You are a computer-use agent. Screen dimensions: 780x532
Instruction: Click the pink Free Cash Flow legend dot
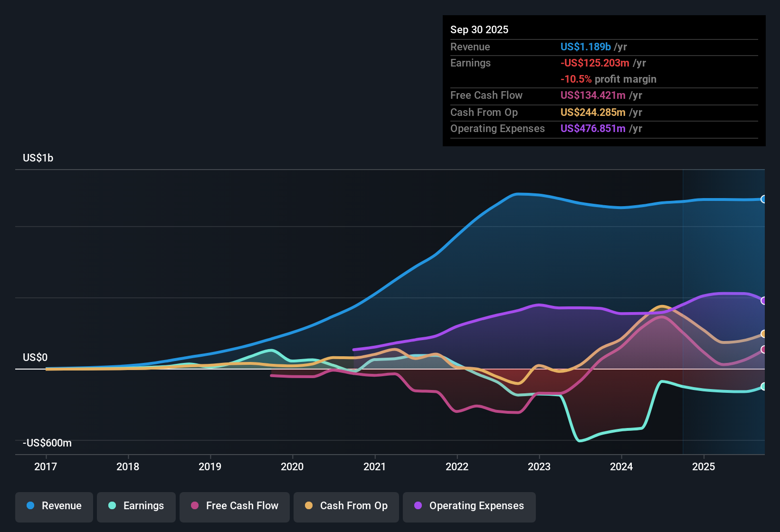click(x=195, y=506)
